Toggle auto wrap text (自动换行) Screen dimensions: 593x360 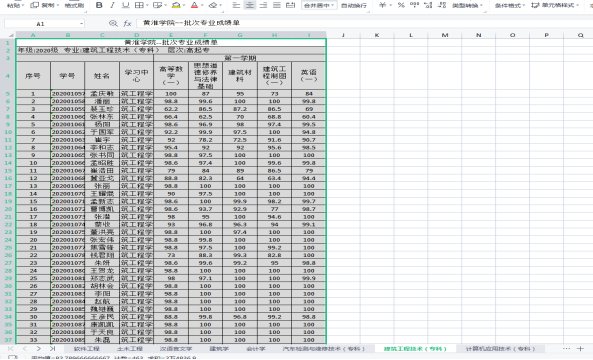click(x=354, y=5)
